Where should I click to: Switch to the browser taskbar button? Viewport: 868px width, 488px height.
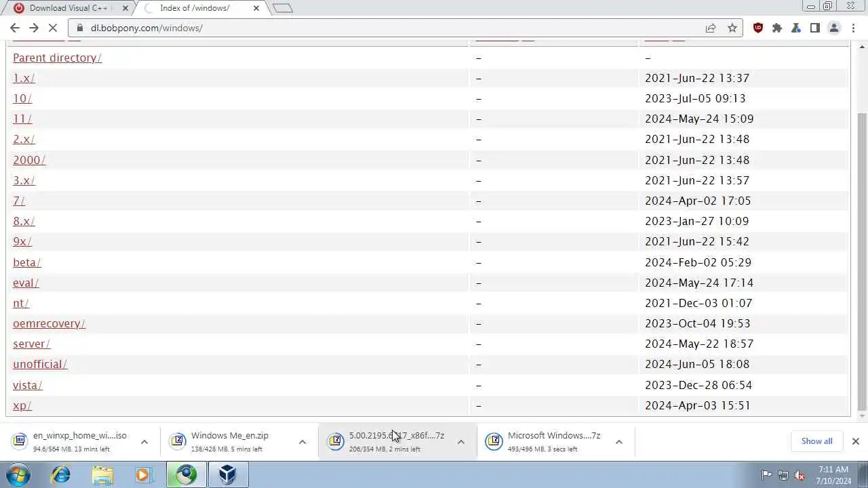(x=186, y=474)
